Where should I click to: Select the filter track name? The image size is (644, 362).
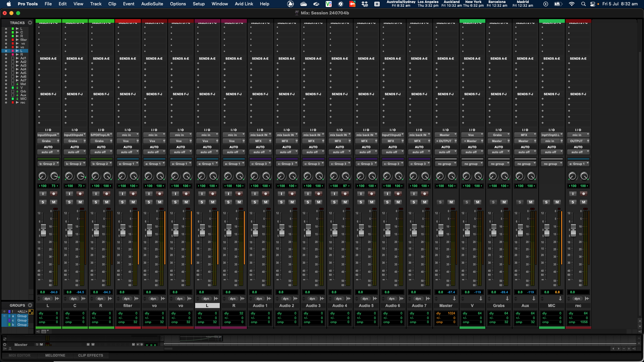coord(127,306)
